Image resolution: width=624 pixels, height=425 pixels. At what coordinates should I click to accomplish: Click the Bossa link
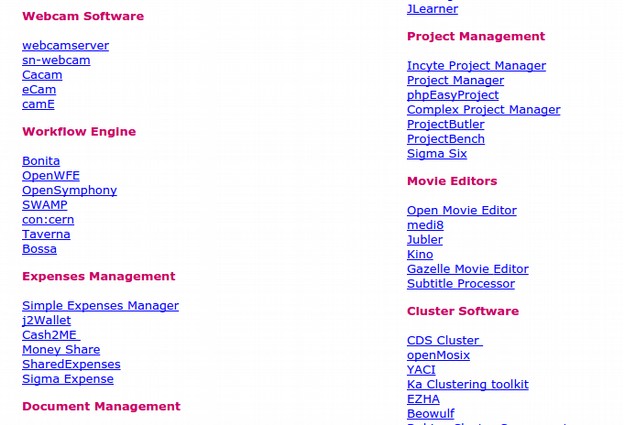(x=39, y=249)
